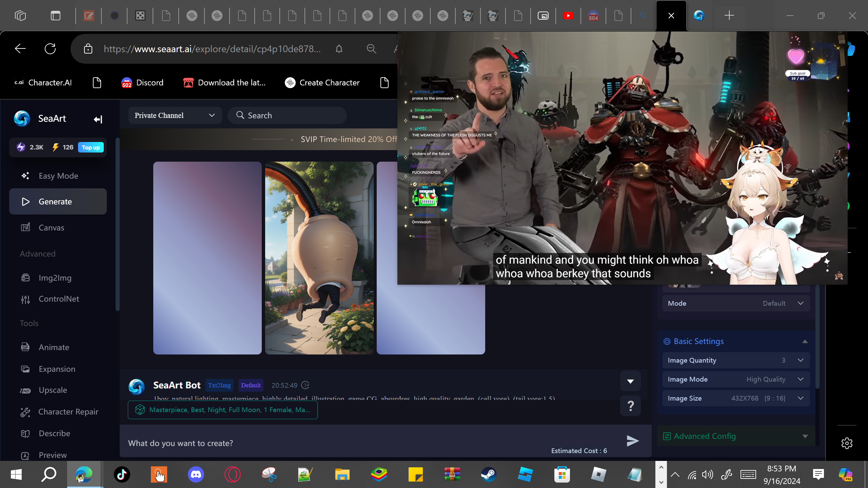The height and width of the screenshot is (488, 868).
Task: Open TikTok from the taskbar
Action: [122, 474]
